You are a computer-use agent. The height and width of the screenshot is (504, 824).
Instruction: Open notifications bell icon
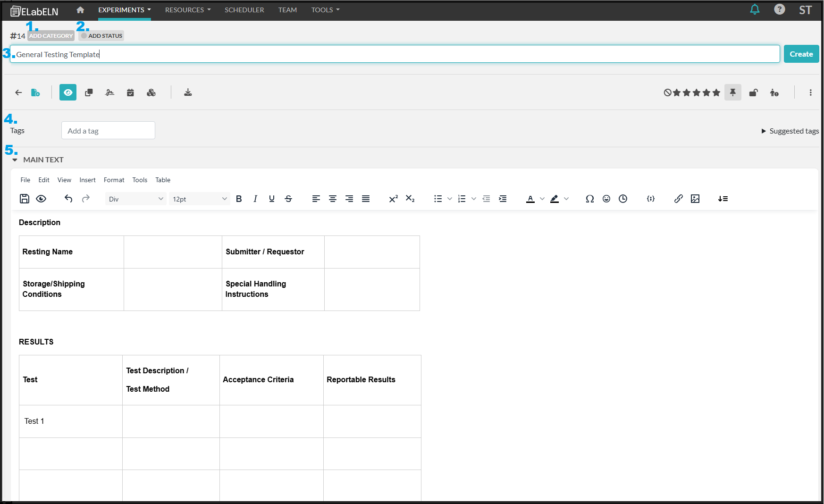pyautogui.click(x=755, y=9)
